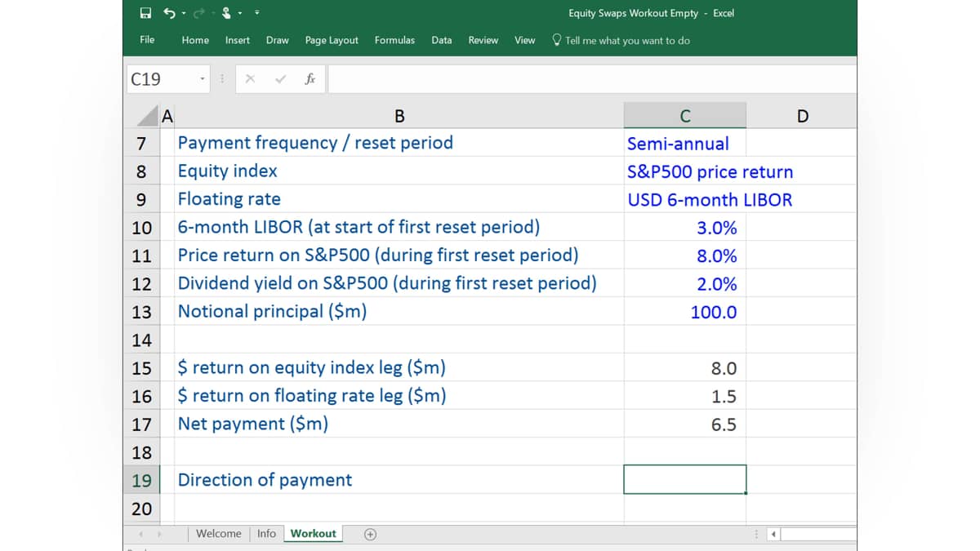980x551 pixels.
Task: Click the lightbulb icon beside Tell me
Action: [557, 40]
